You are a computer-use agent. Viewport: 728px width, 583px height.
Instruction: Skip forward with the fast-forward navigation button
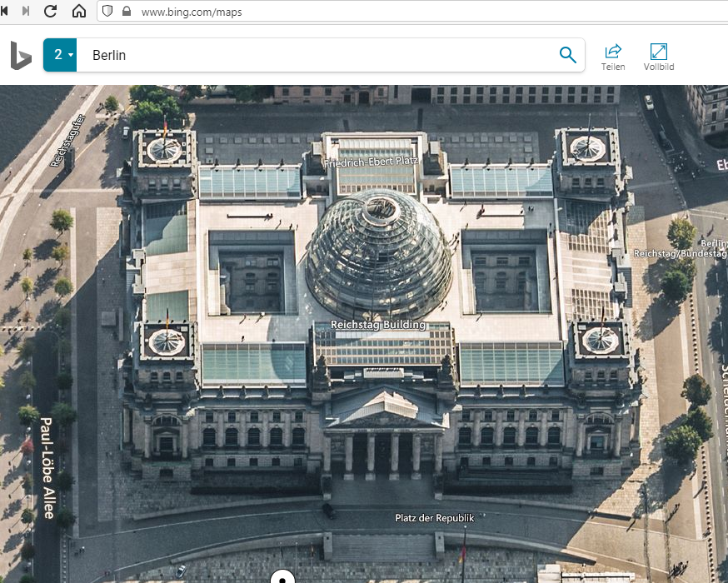(x=26, y=11)
